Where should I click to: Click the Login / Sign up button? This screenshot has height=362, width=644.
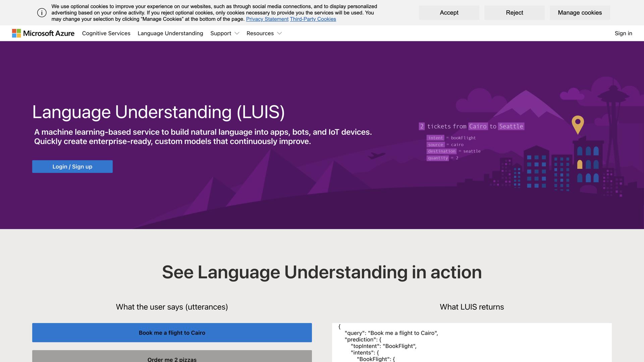pos(72,166)
